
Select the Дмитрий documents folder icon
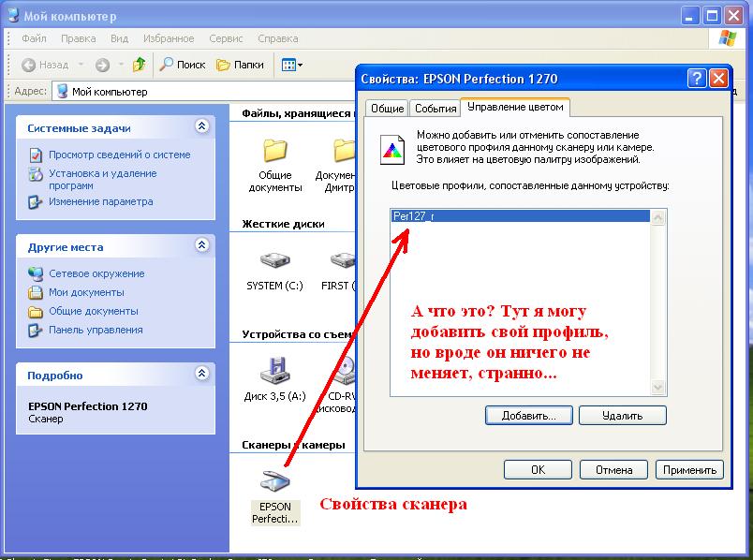[x=345, y=151]
